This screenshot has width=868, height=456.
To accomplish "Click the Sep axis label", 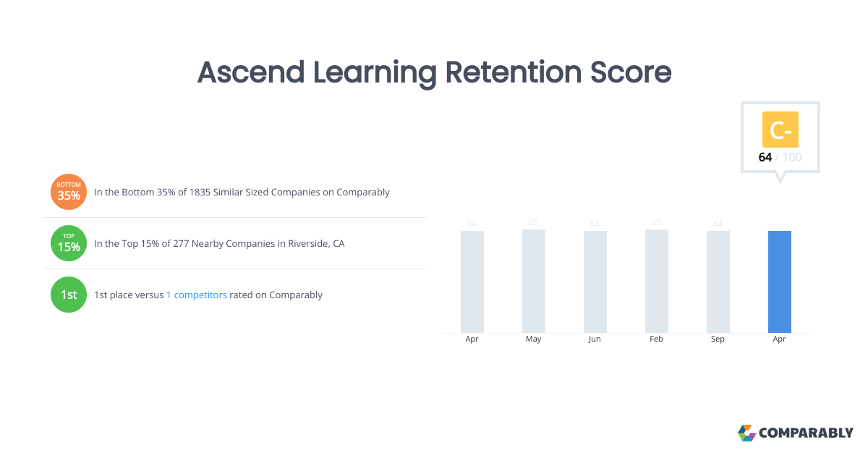I will point(718,339).
